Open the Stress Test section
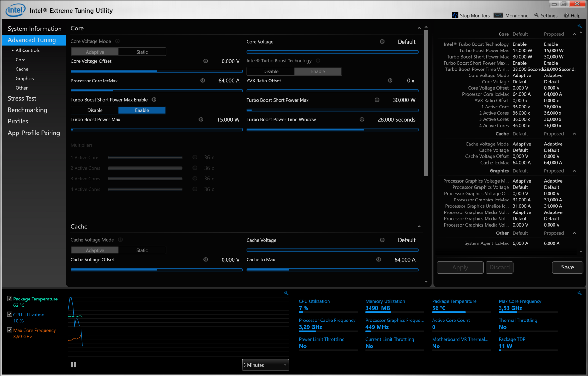The width and height of the screenshot is (588, 376). 22,98
